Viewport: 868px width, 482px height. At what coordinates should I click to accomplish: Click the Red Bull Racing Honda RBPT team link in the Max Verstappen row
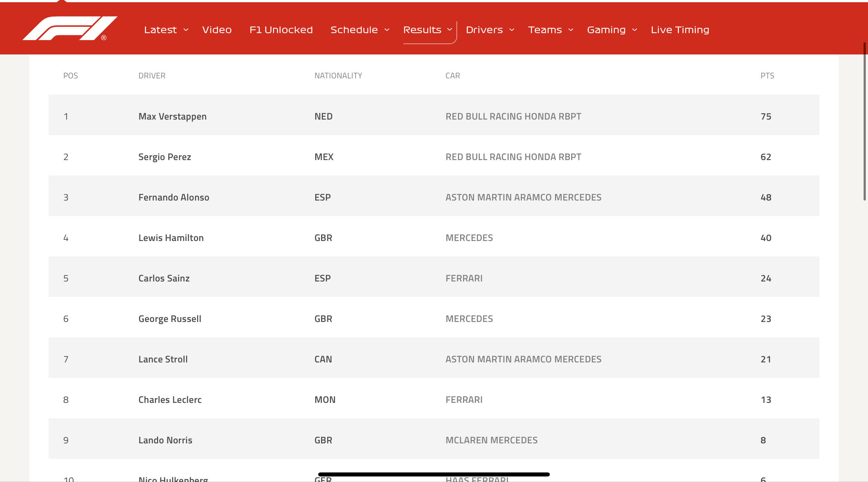(x=513, y=117)
